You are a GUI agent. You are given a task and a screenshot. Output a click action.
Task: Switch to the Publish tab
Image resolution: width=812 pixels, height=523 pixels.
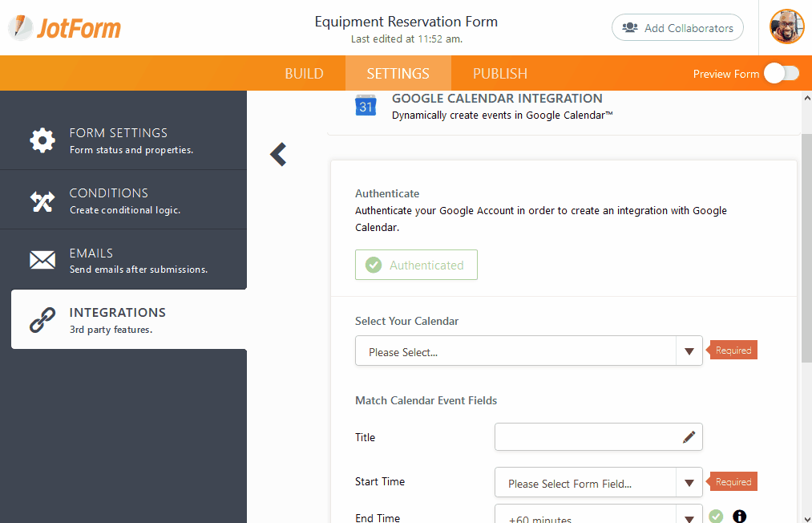[499, 74]
